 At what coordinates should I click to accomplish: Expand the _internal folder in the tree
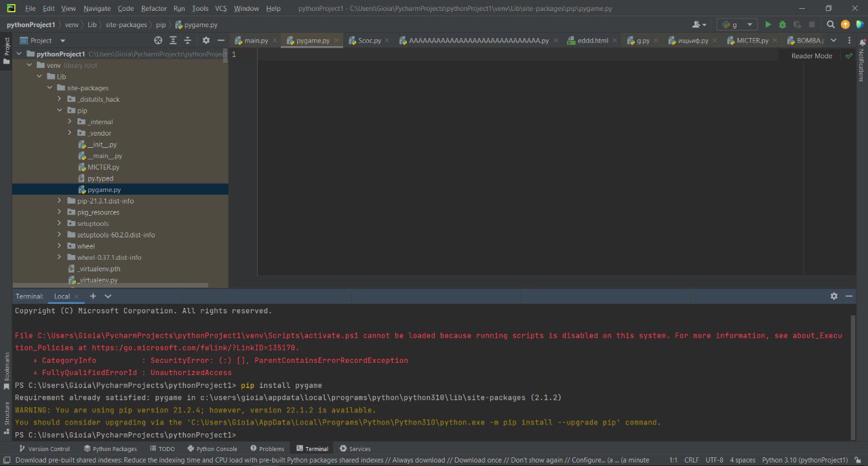[71, 122]
